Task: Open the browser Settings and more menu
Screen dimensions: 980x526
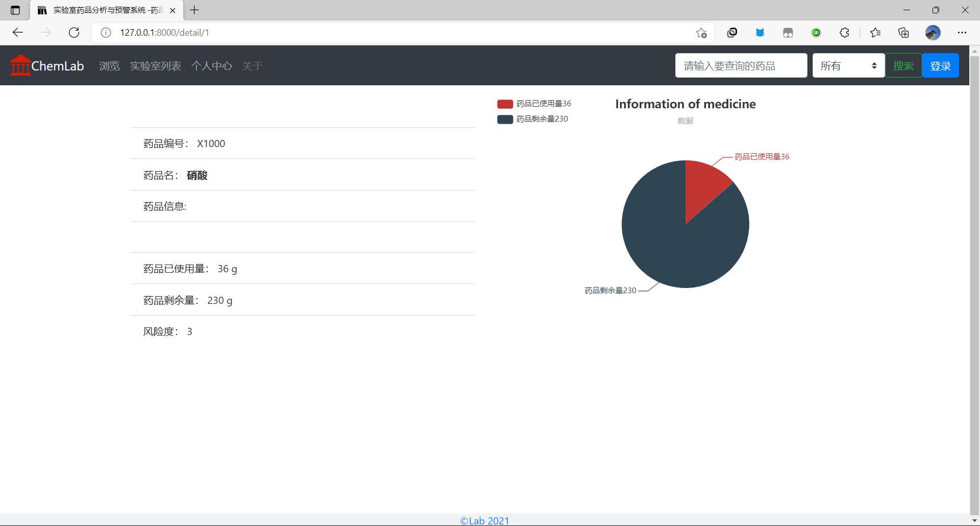Action: 962,33
